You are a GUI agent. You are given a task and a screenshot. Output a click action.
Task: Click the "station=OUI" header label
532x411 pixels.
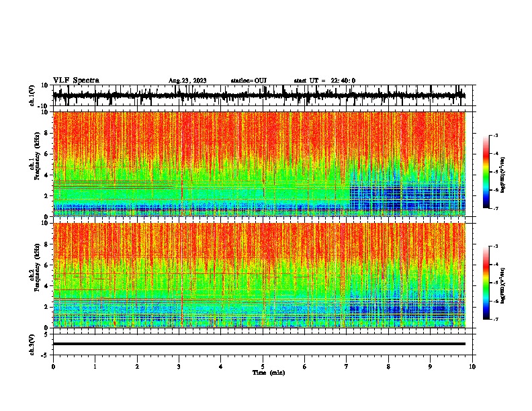249,81
